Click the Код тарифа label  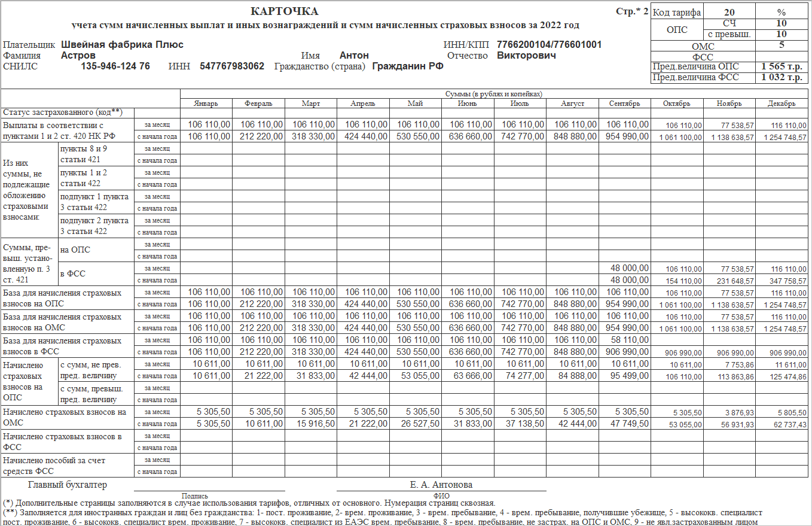[x=676, y=12]
